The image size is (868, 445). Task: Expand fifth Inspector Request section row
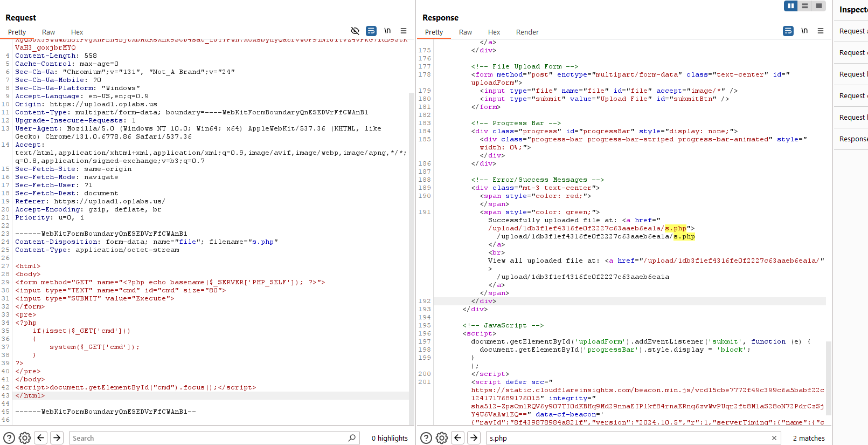pyautogui.click(x=852, y=118)
